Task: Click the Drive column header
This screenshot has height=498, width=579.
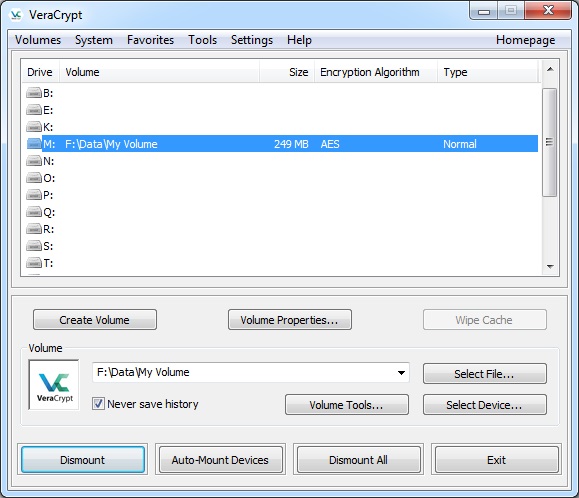Action: [x=40, y=72]
